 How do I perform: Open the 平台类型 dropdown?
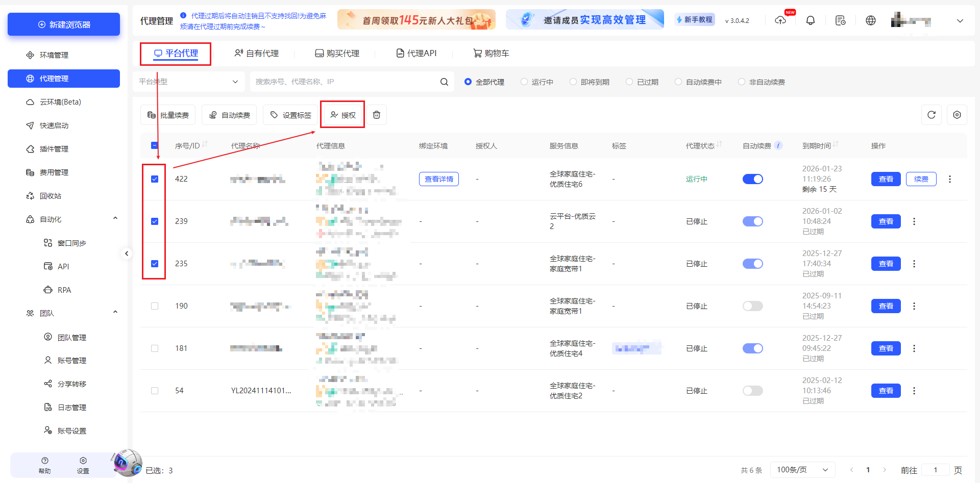(x=189, y=81)
